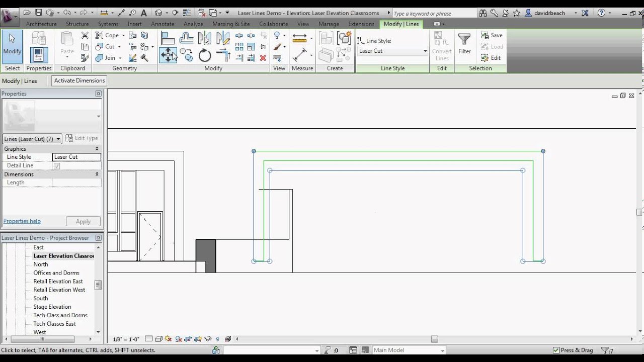Click the light bulb Hide in View icon
The height and width of the screenshot is (362, 644).
[x=277, y=35]
